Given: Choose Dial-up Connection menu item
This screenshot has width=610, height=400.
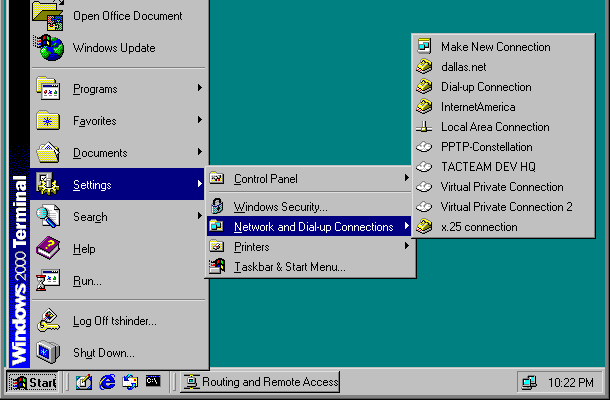Looking at the screenshot, I should tap(503, 87).
